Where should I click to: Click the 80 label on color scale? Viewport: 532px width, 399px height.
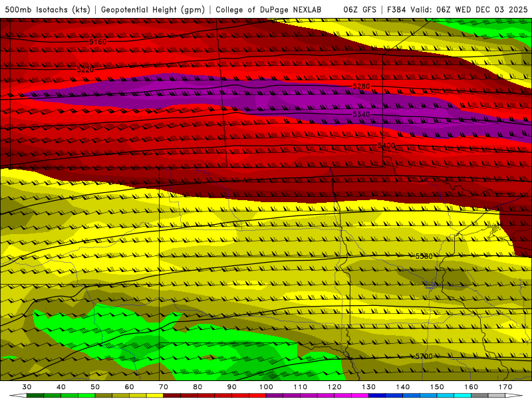click(x=198, y=387)
